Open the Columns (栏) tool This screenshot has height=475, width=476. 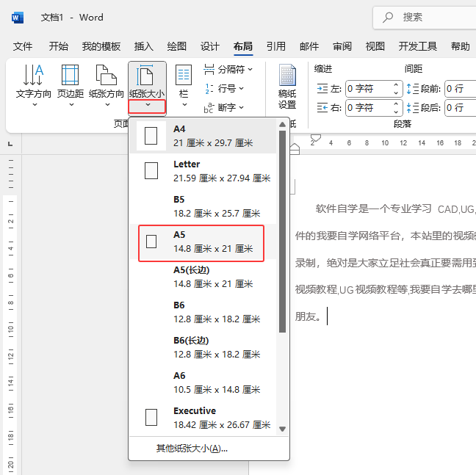tap(184, 86)
